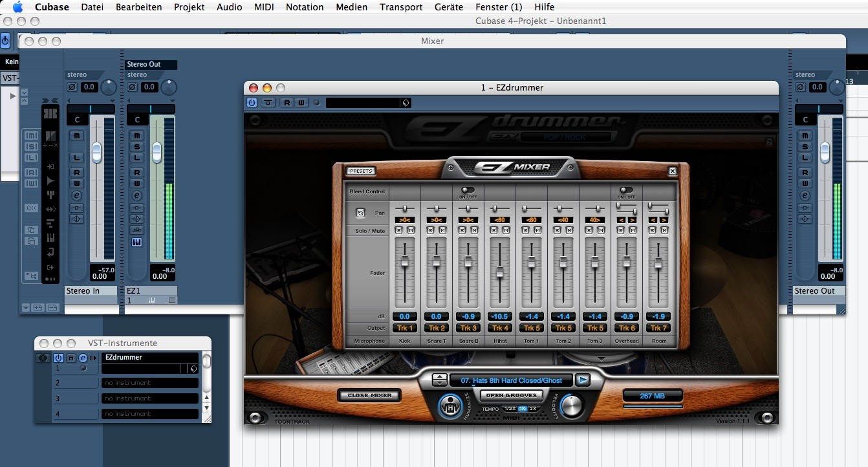Click the EZ1 input gain knob
This screenshot has width=868, height=467.
(169, 87)
